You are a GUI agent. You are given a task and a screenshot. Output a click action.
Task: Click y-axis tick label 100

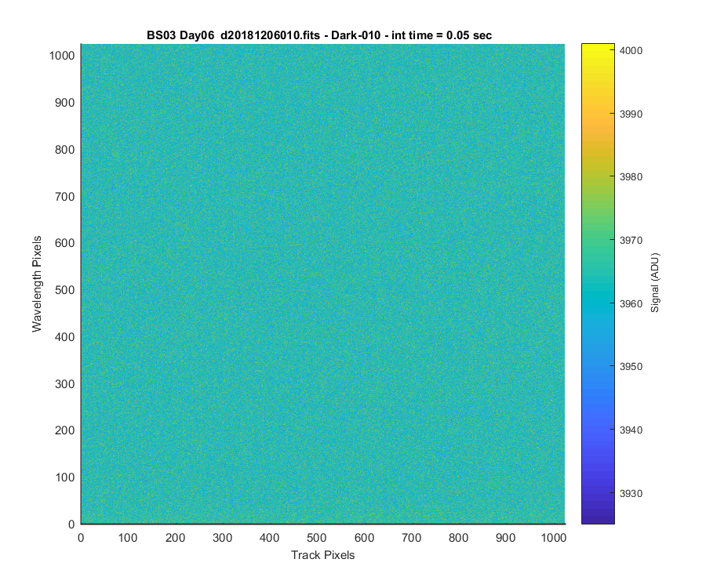coord(65,477)
